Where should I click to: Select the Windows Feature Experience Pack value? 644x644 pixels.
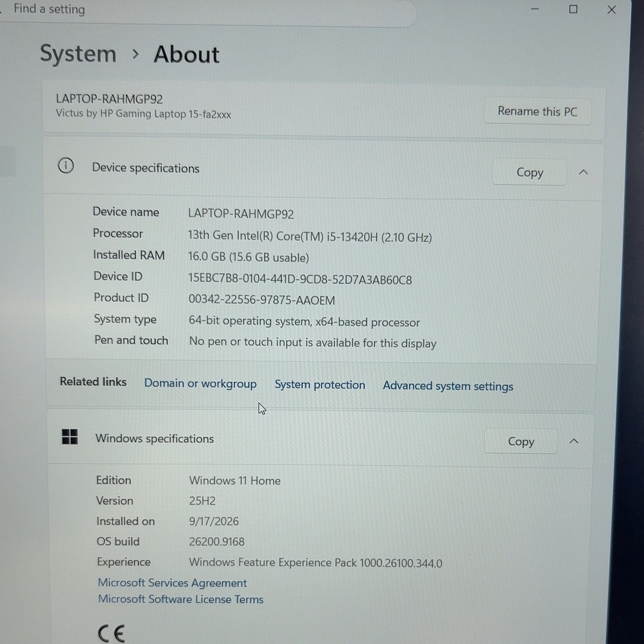pos(316,563)
